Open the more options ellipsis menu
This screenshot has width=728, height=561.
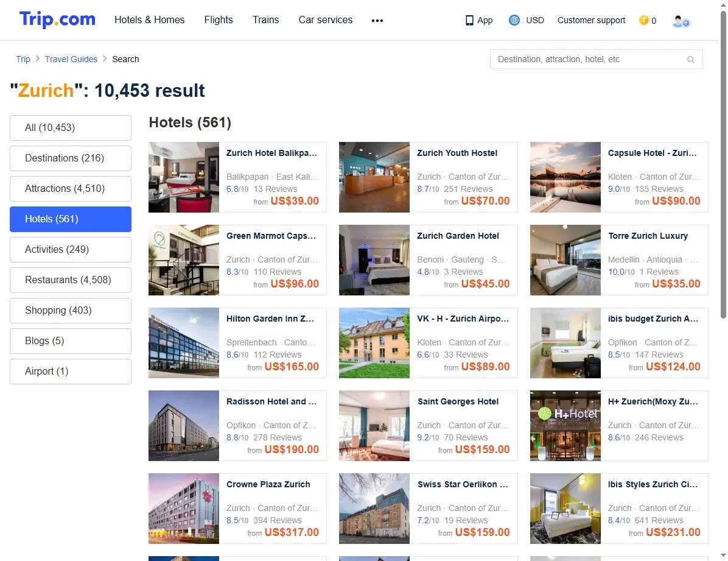[x=377, y=21]
